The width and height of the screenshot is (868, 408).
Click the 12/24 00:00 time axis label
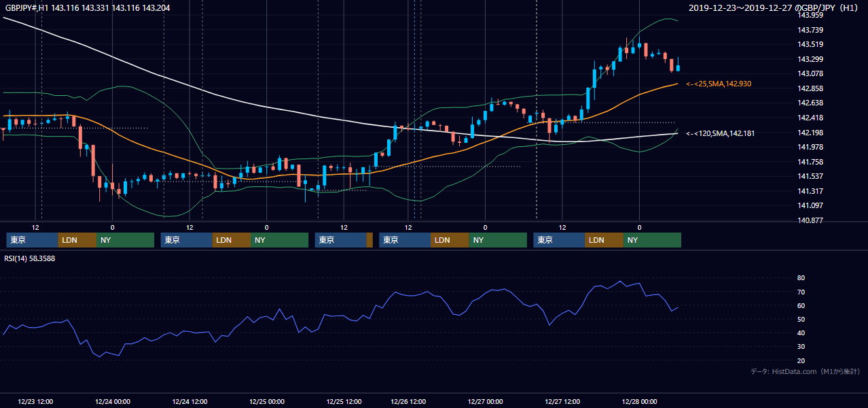(x=113, y=402)
